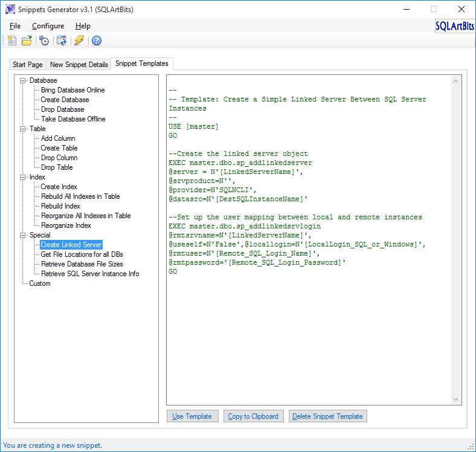Screen dimensions: 476x452
Task: Open the Configure menu
Action: click(x=48, y=26)
